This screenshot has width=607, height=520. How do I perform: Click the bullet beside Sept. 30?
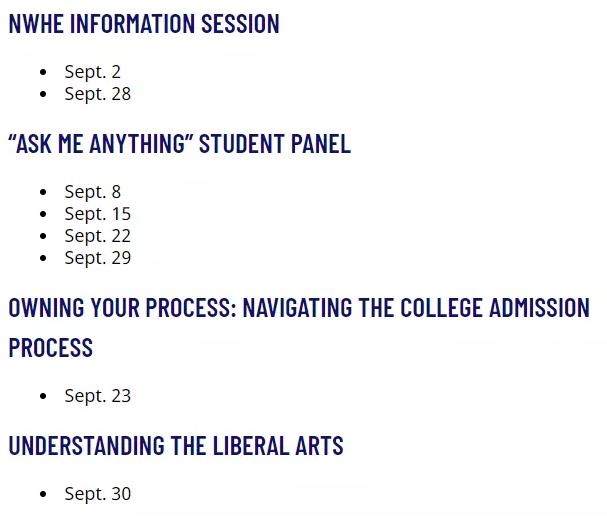pos(43,494)
